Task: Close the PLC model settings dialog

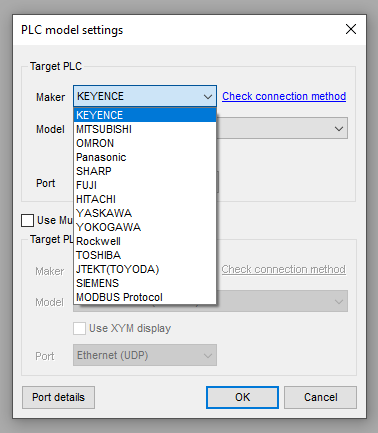Action: pyautogui.click(x=351, y=29)
